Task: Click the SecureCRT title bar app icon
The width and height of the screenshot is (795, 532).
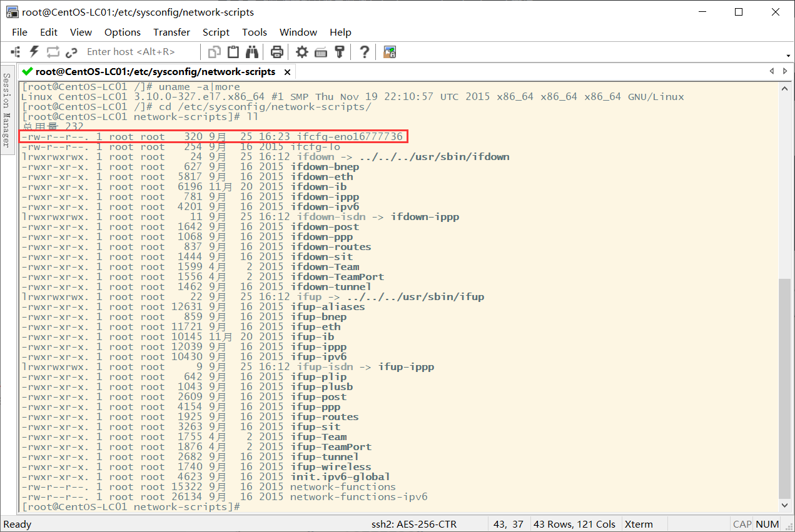Action: [12, 12]
